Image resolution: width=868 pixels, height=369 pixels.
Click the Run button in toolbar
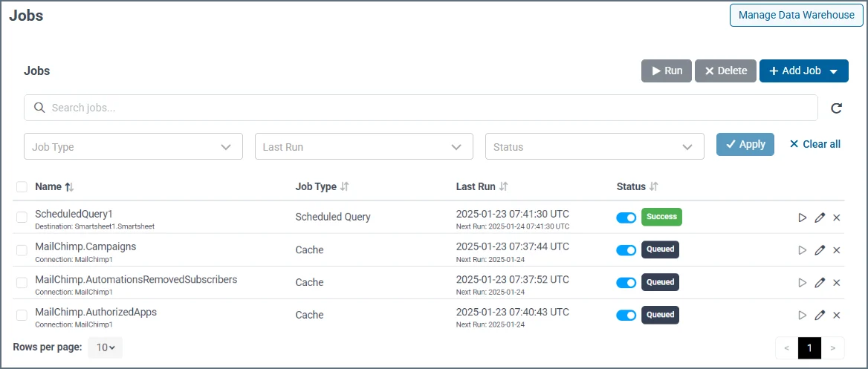pyautogui.click(x=667, y=71)
